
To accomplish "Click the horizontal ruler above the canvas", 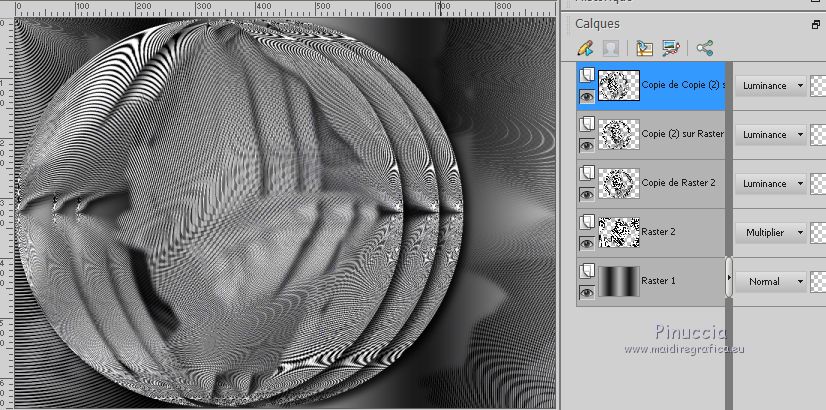I will click(284, 8).
